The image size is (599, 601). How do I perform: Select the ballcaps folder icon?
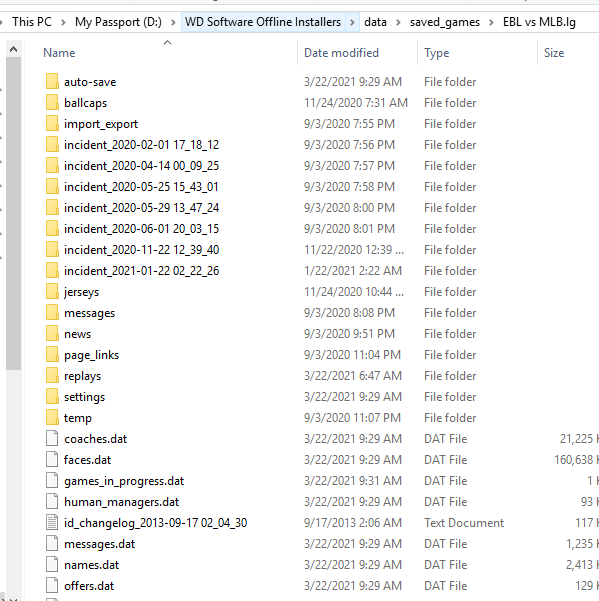click(52, 103)
